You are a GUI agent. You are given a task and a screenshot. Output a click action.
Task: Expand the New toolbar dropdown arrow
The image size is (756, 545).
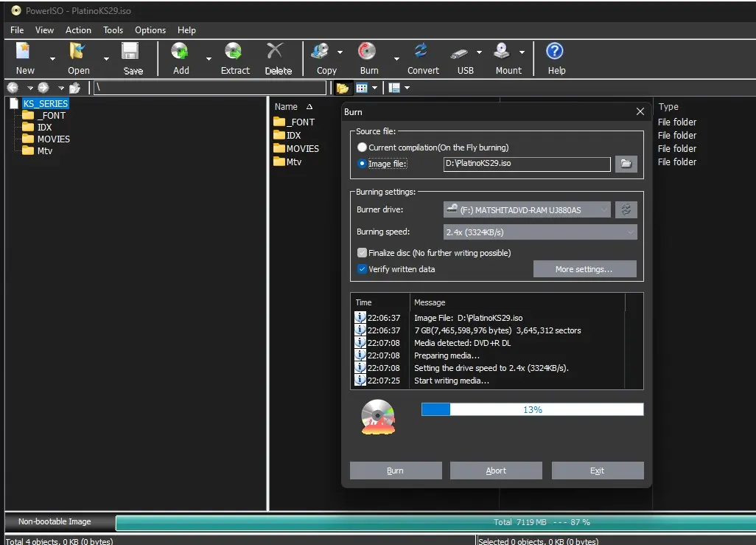coord(52,59)
